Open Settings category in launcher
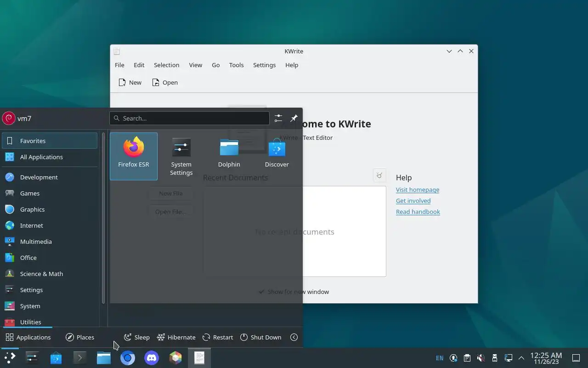Screen dimensions: 588x368 coord(50,290)
